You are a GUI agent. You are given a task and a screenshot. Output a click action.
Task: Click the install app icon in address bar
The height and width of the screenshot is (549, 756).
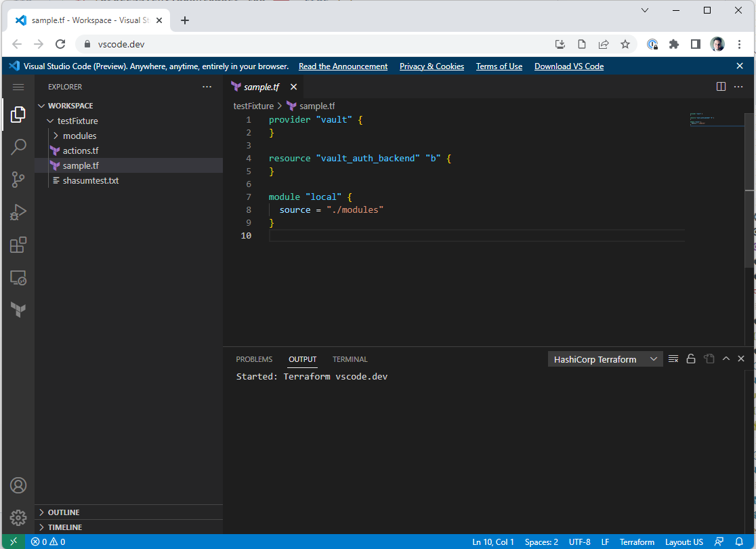560,44
